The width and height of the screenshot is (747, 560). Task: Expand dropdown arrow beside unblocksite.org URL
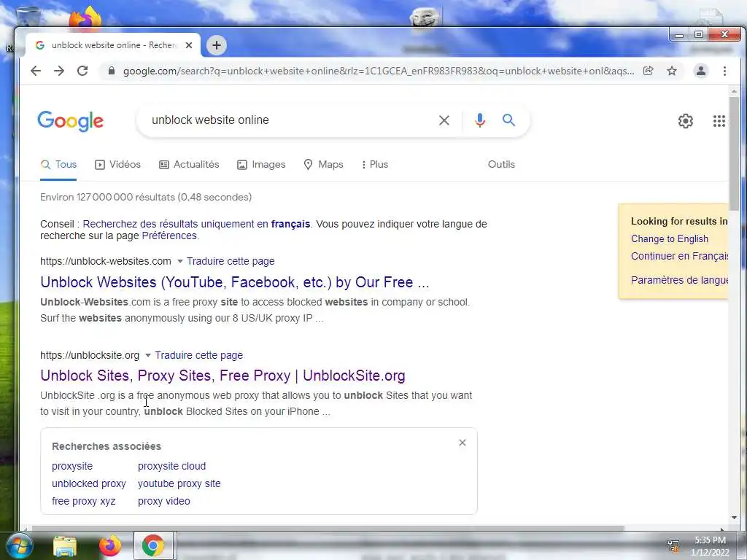(147, 355)
